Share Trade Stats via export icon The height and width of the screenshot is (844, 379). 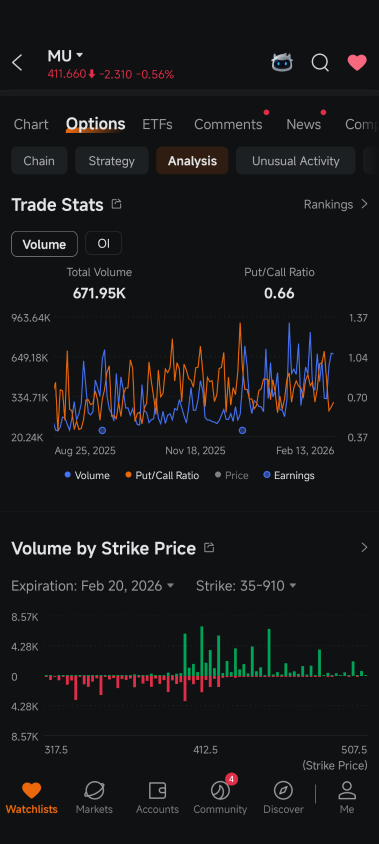click(116, 204)
